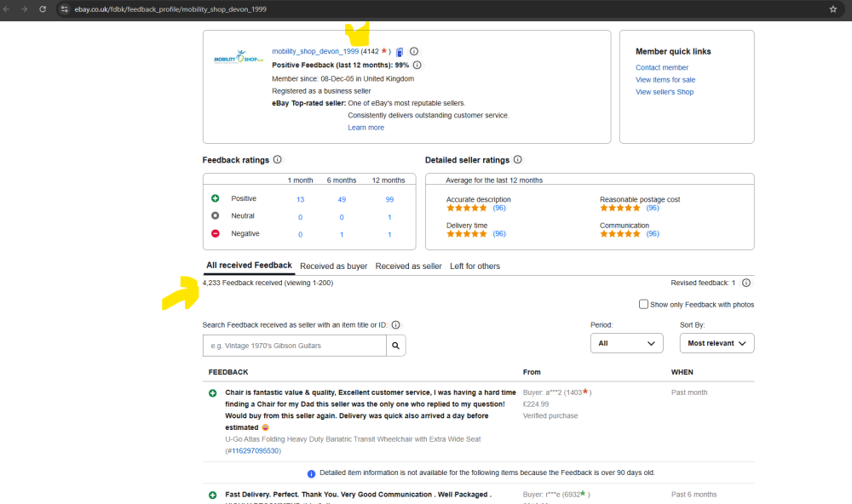
Task: Open info icon beside the search feedback label
Action: click(396, 324)
